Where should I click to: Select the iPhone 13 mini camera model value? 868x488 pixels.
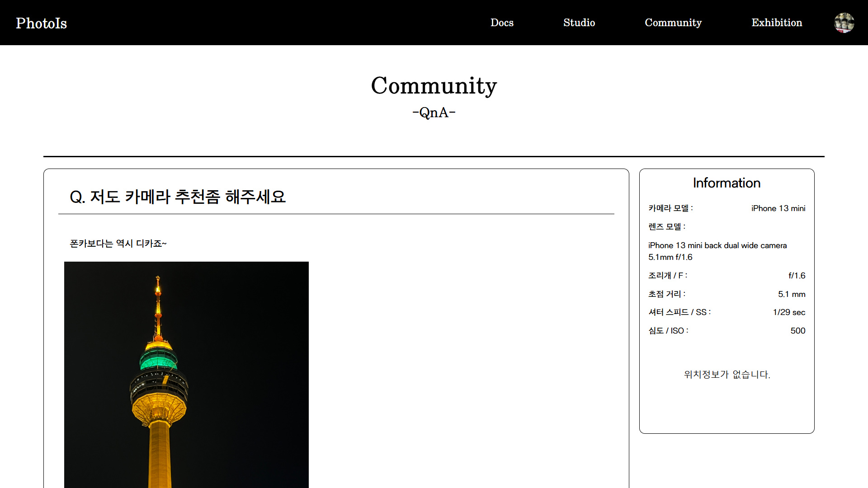[778, 208]
